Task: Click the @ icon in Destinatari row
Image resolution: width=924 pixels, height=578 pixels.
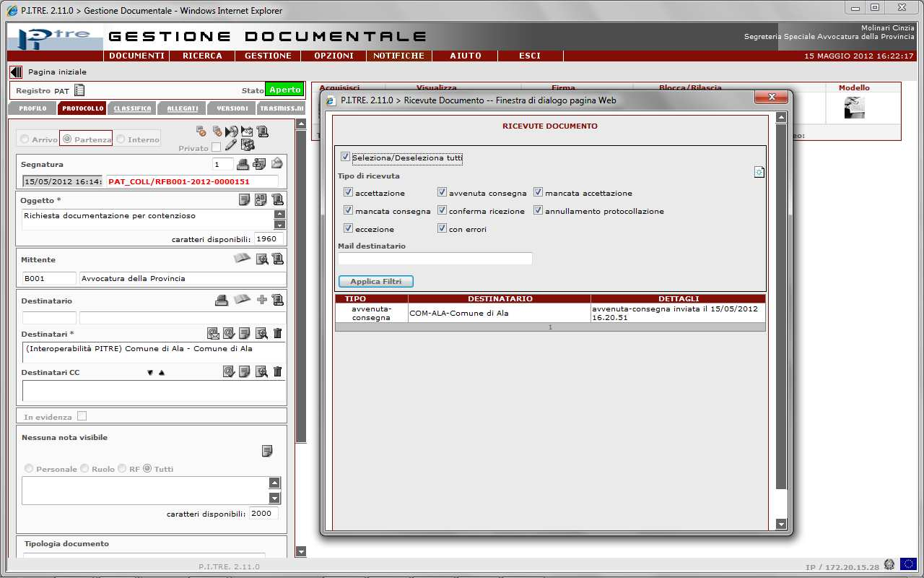Action: (x=228, y=333)
